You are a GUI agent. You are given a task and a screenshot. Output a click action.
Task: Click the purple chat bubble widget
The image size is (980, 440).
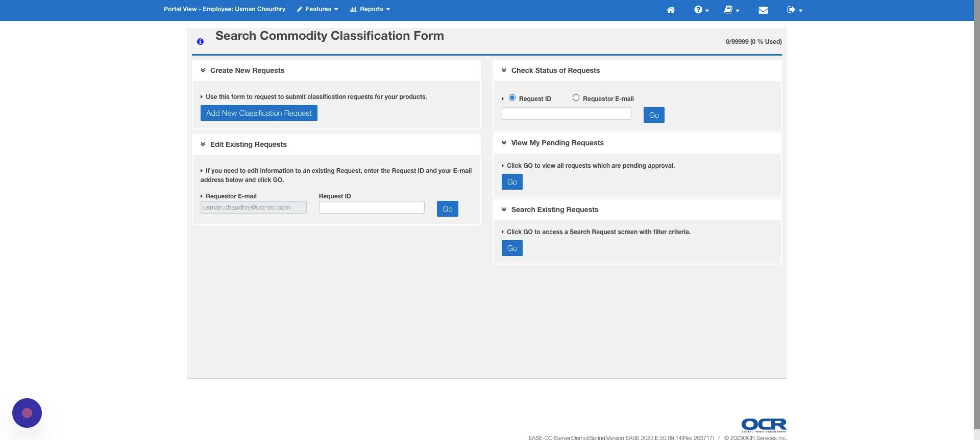click(x=27, y=413)
